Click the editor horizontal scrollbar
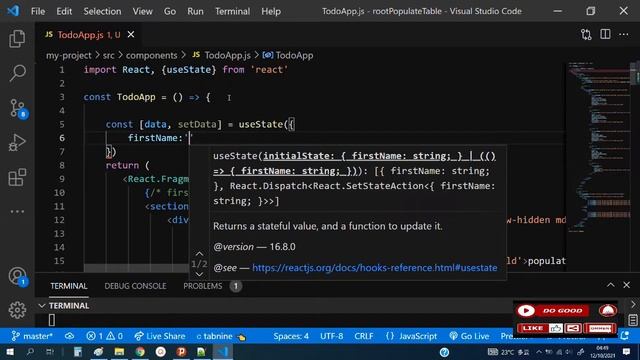Image resolution: width=640 pixels, height=360 pixels. pos(136,268)
